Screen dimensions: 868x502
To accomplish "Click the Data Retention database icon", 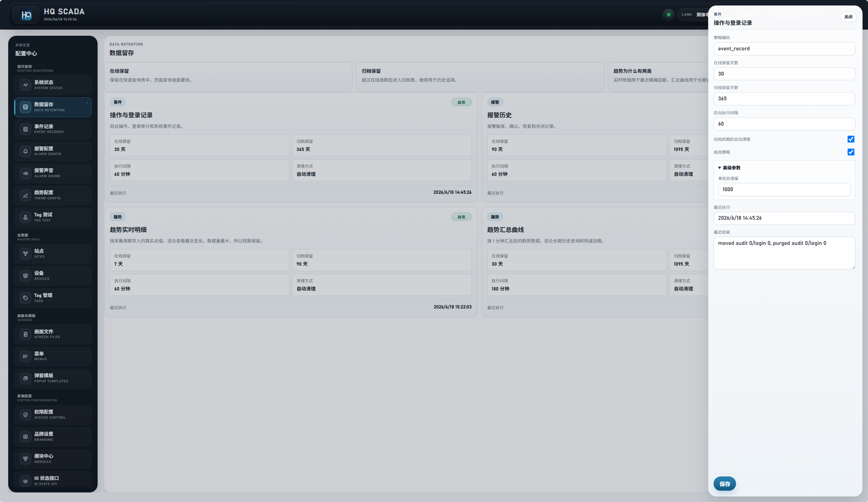I will pyautogui.click(x=26, y=107).
